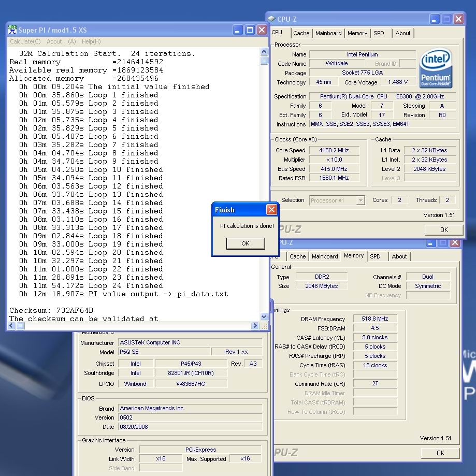This screenshot has width=476, height=476.
Task: Click the Super PI vertical scrollbar up arrow
Action: click(264, 51)
